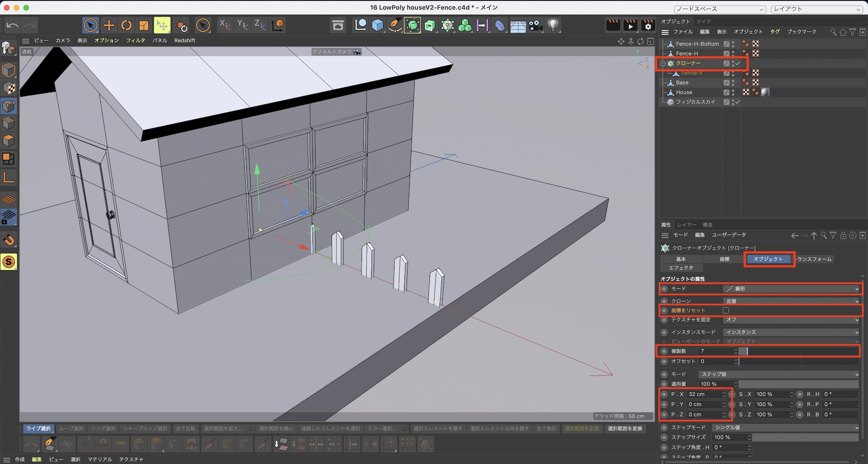Select the Scale tool icon
Image resolution: width=868 pixels, height=464 pixels.
click(144, 26)
